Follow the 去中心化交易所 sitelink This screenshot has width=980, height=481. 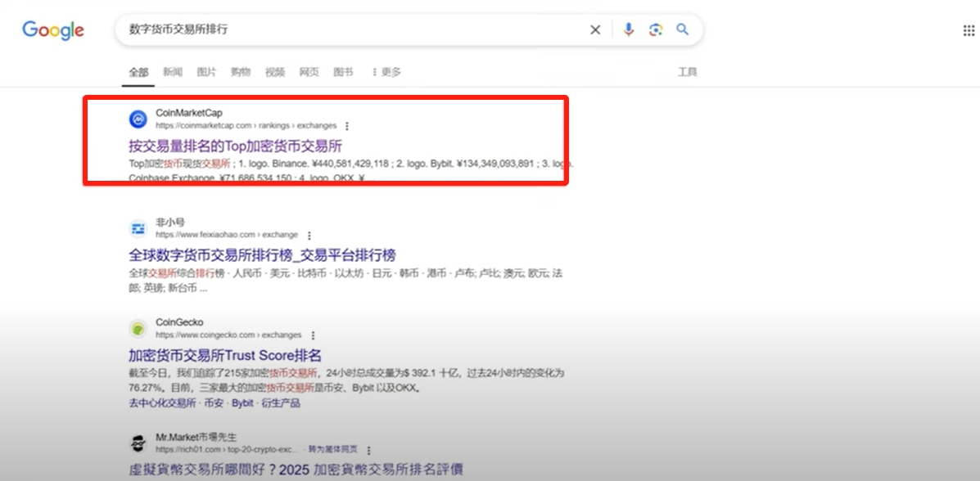click(162, 403)
